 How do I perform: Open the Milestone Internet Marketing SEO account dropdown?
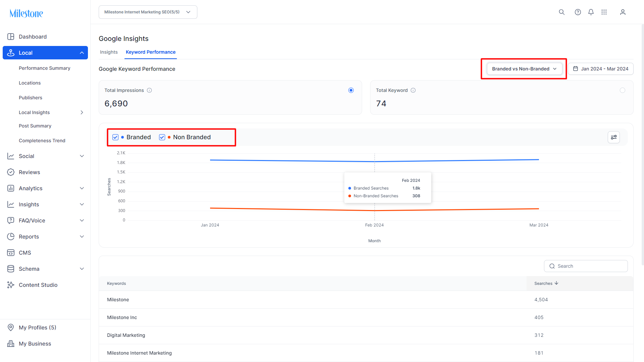[148, 12]
